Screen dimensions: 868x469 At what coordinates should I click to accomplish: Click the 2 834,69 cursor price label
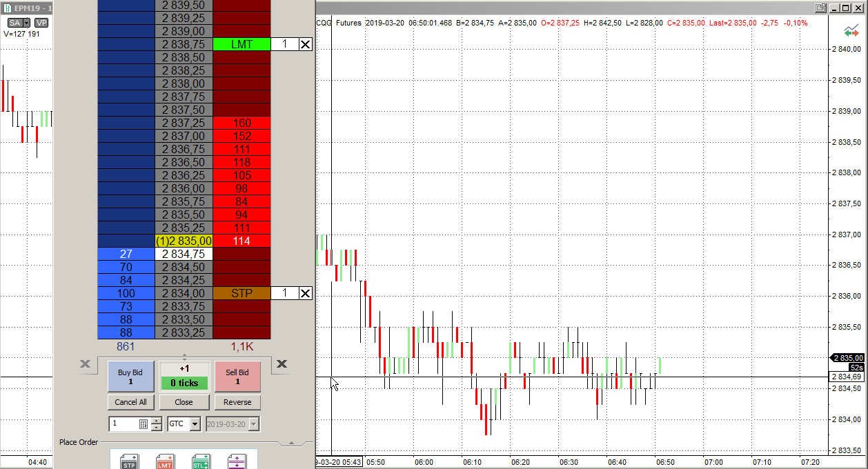point(848,377)
